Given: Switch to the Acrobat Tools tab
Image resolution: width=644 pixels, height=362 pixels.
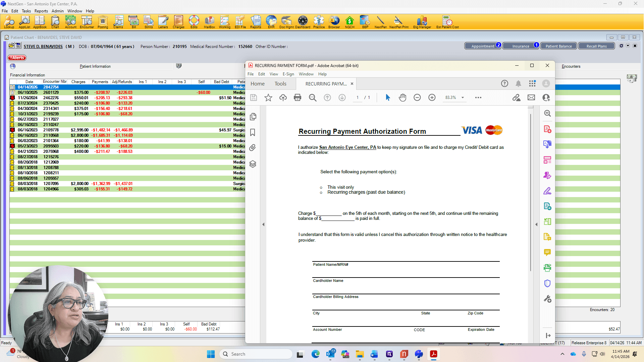Looking at the screenshot, I should pos(280,84).
